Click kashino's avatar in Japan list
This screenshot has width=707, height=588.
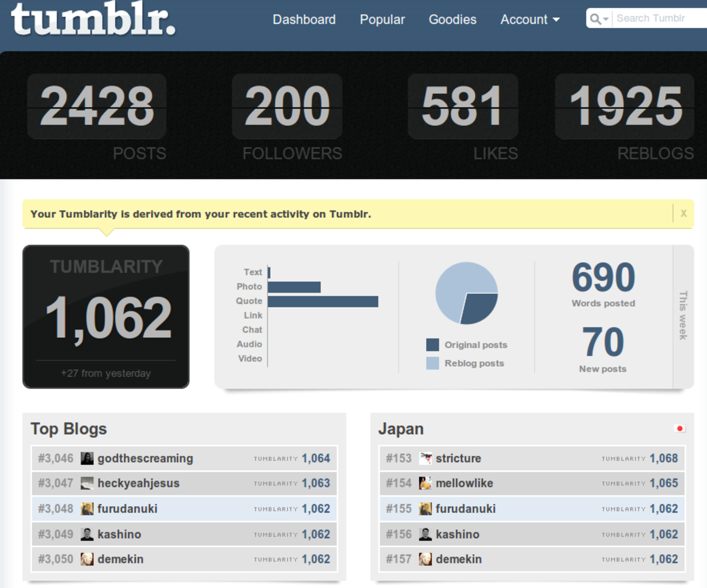[425, 534]
